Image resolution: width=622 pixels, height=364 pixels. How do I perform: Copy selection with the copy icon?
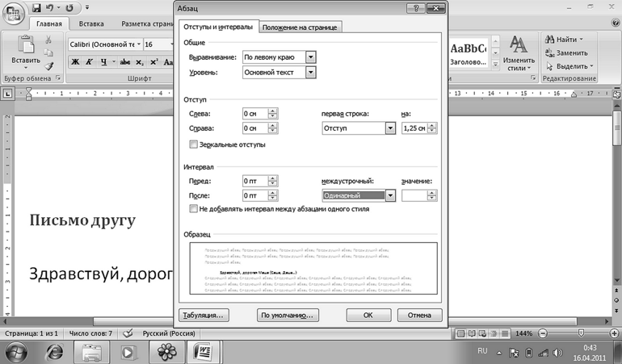[48, 52]
